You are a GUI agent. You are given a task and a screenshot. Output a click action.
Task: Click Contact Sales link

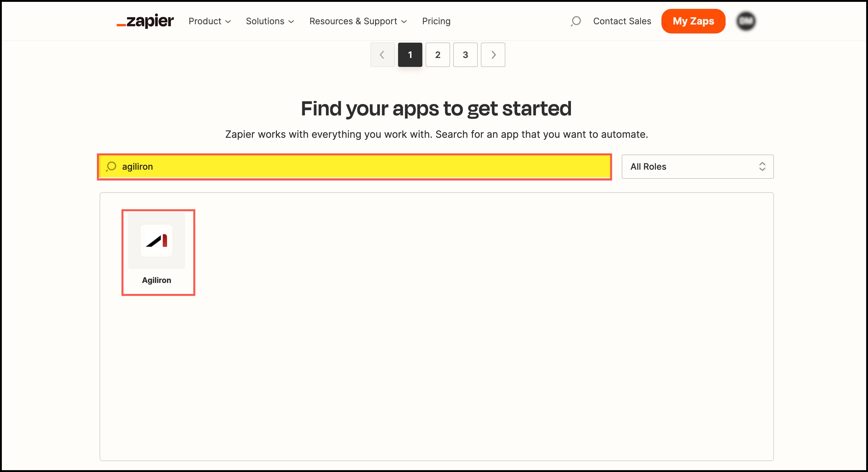coord(622,21)
